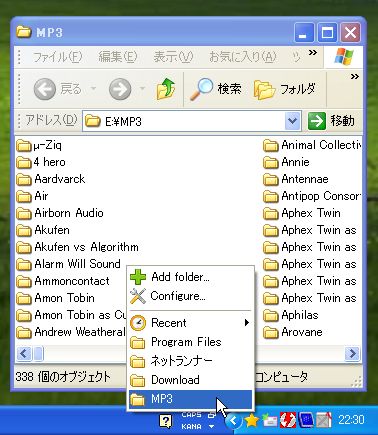Open the 編集(E) menu

coord(118,57)
